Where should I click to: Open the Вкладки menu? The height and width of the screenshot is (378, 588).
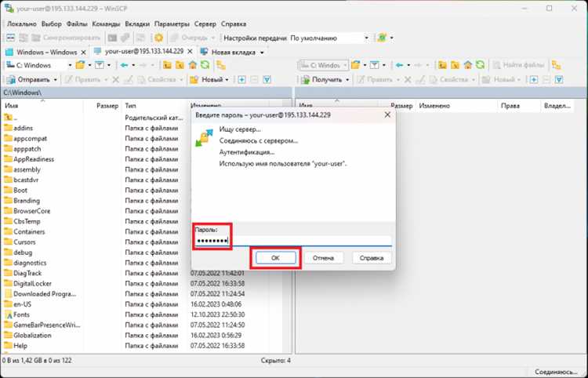click(137, 24)
